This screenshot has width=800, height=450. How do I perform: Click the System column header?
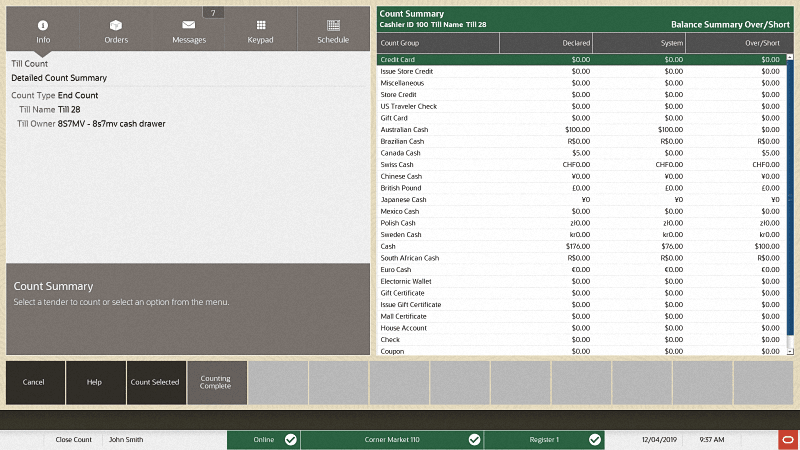(639, 43)
